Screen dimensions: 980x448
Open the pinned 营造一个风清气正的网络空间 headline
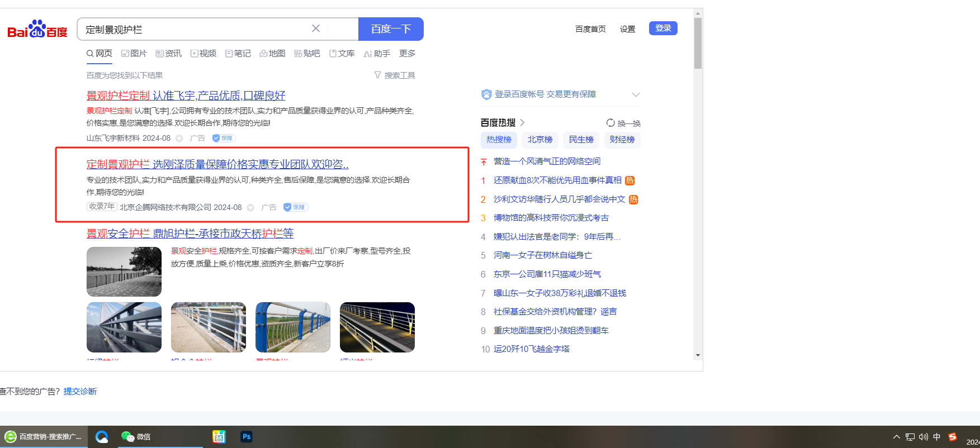547,161
